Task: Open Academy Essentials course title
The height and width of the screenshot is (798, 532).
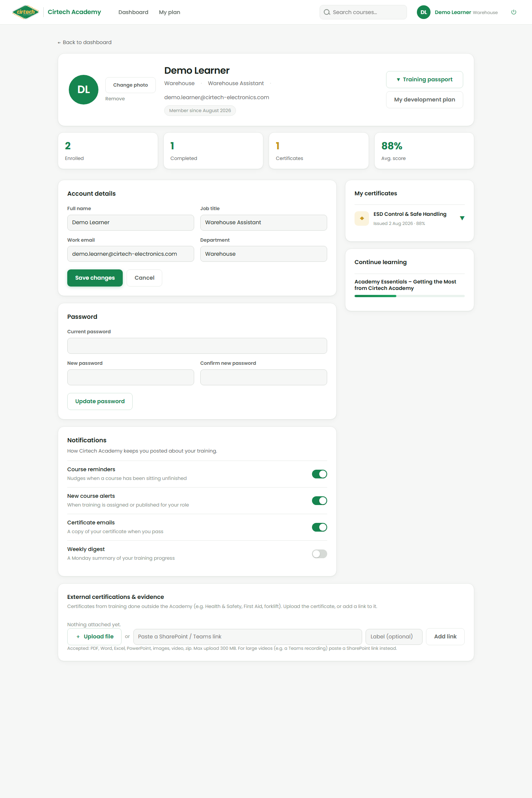Action: point(405,285)
